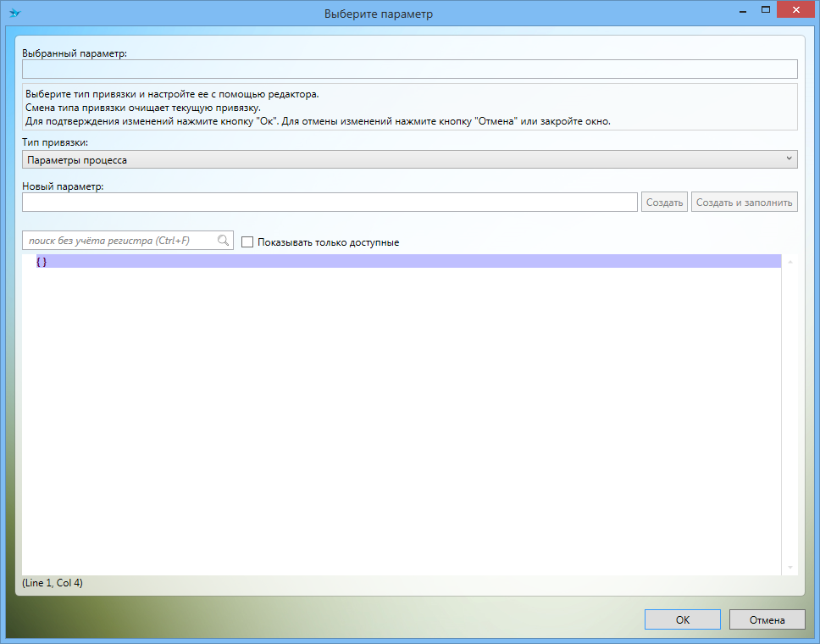820x644 pixels.
Task: Focus the Новый параметр input field
Action: [330, 203]
